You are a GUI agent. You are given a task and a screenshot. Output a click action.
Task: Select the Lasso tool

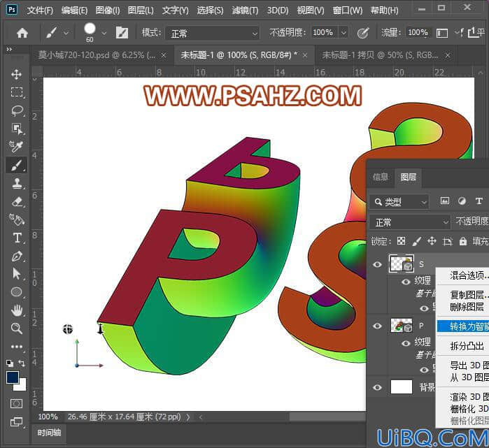[x=16, y=110]
